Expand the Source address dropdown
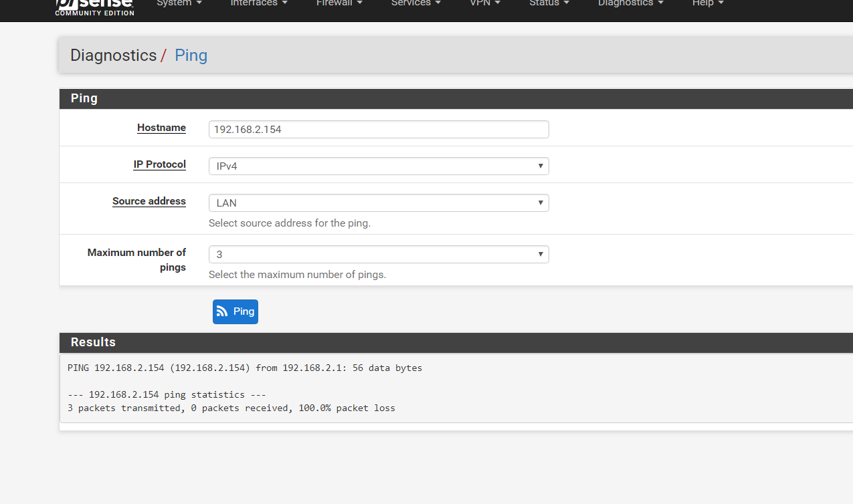The width and height of the screenshot is (853, 504). [379, 203]
